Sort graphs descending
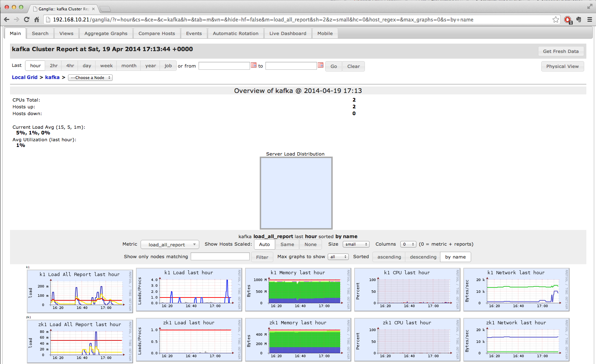The height and width of the screenshot is (364, 596). [423, 257]
